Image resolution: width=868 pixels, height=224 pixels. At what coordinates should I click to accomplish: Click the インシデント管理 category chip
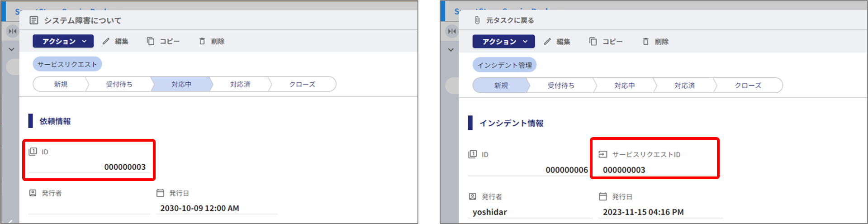click(504, 65)
